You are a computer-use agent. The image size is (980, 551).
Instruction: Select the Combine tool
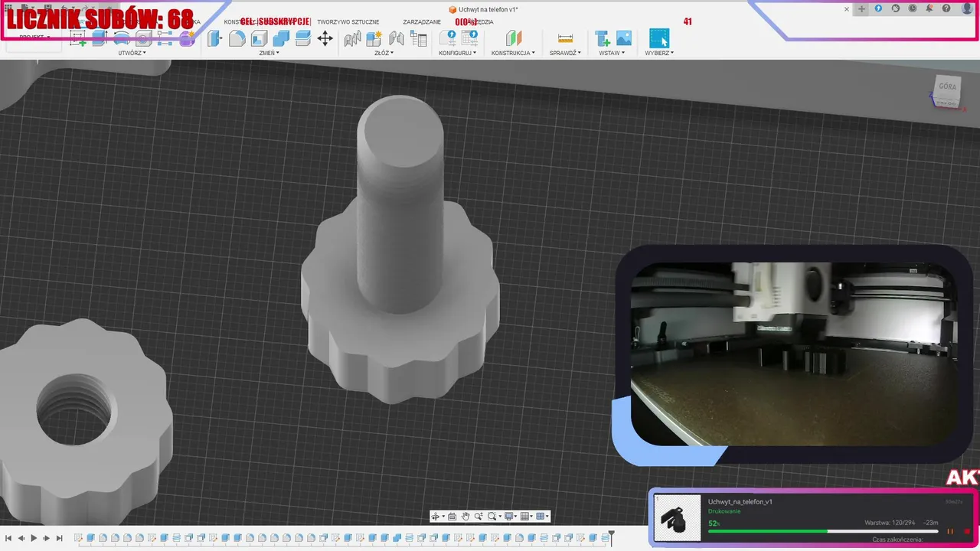point(281,38)
